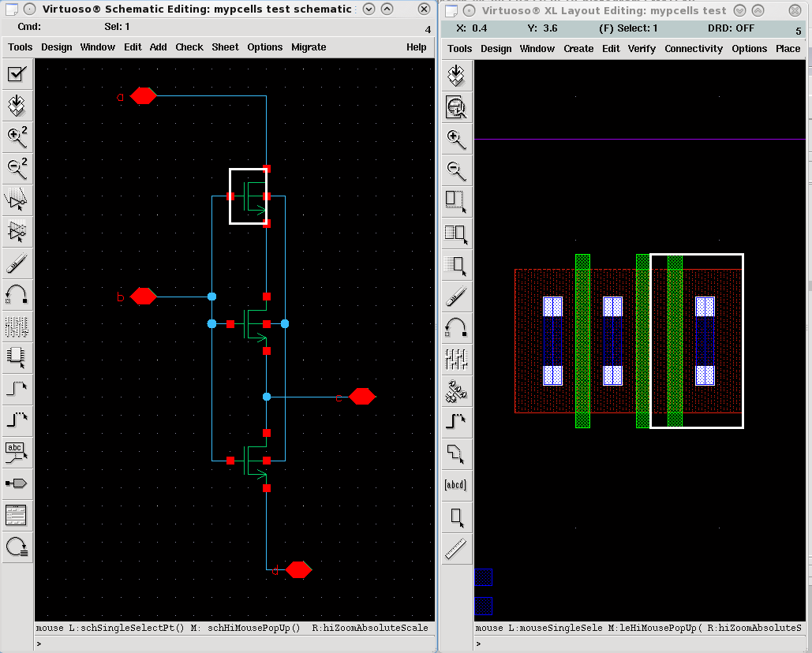Zoom in by 2 in schematic window
Screen dimensions: 812x653
click(17, 137)
